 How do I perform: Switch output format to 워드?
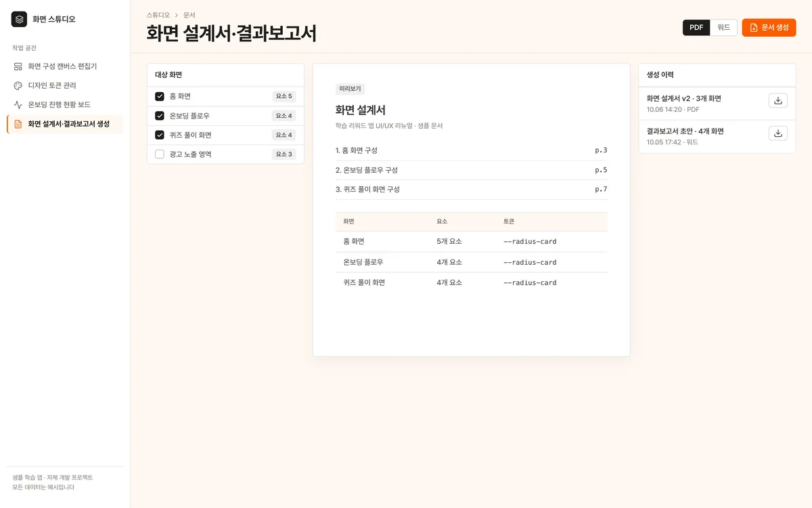coord(723,28)
